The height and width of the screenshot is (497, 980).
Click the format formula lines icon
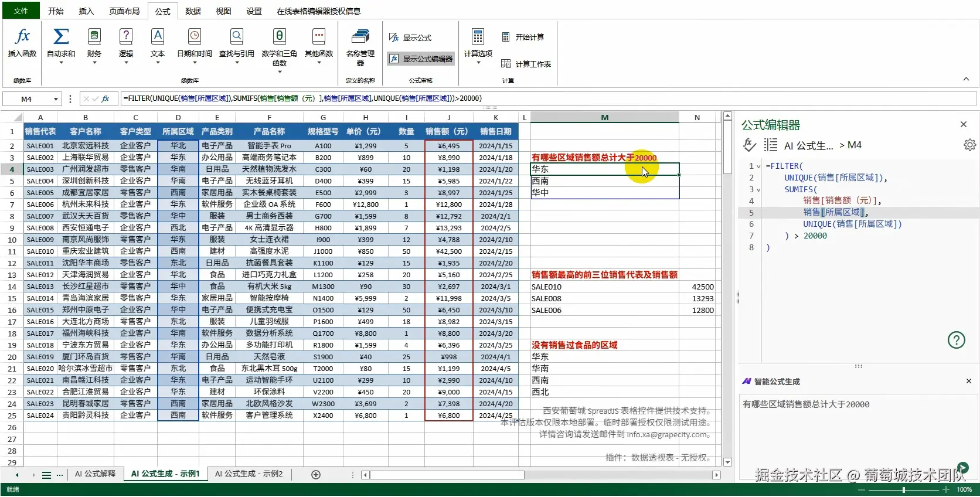click(x=771, y=145)
